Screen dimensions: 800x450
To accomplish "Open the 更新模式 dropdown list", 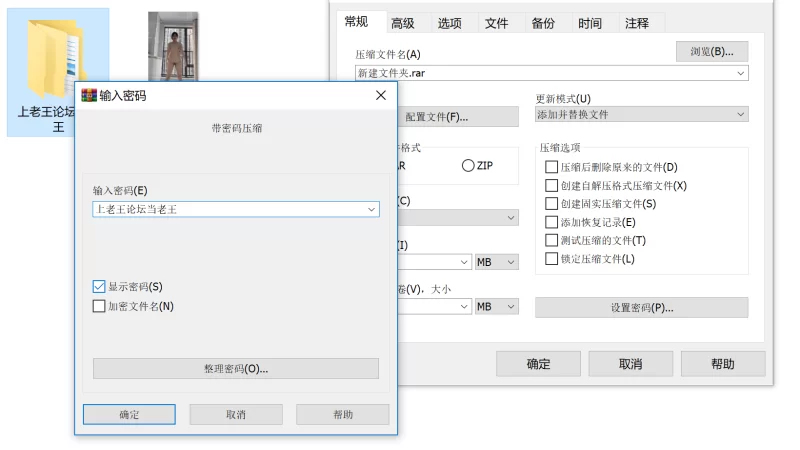I will point(740,115).
